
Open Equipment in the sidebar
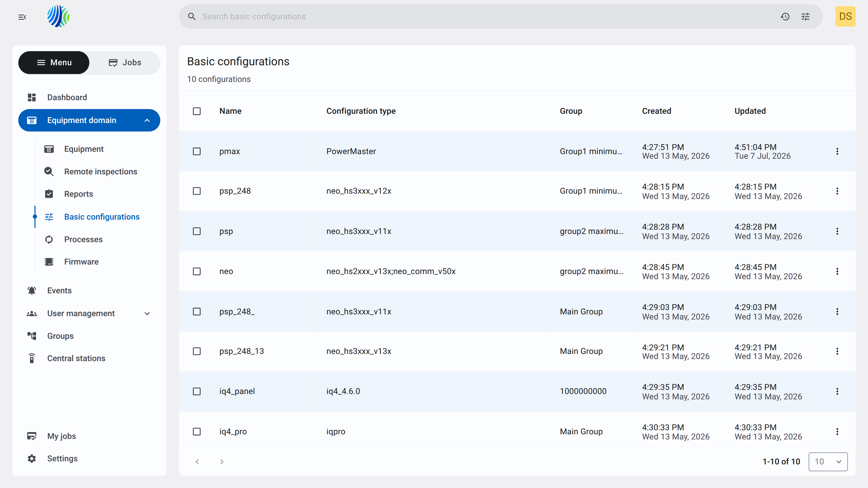84,149
